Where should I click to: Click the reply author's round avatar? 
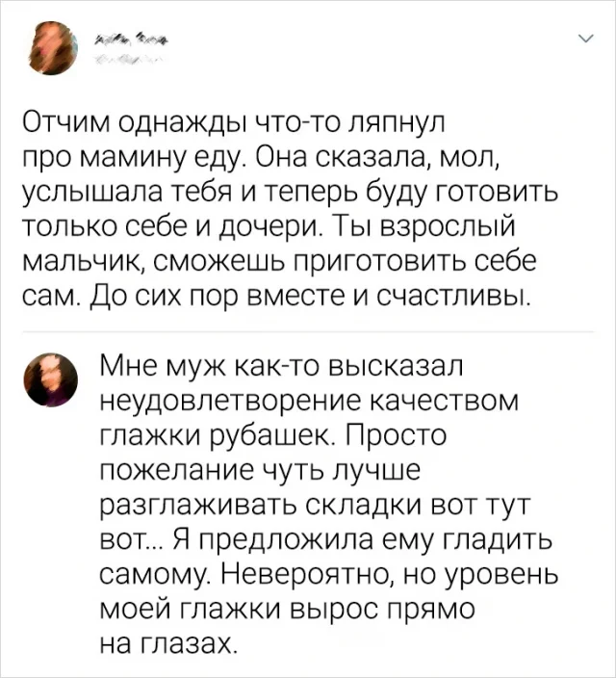[x=49, y=378]
